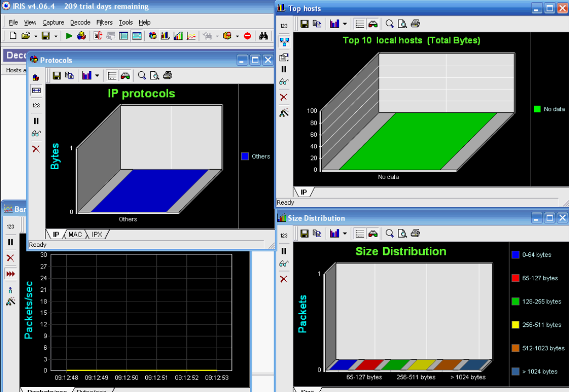Open the Protocols chart icon in main toolbar
Image resolution: width=569 pixels, height=392 pixels.
[152, 36]
